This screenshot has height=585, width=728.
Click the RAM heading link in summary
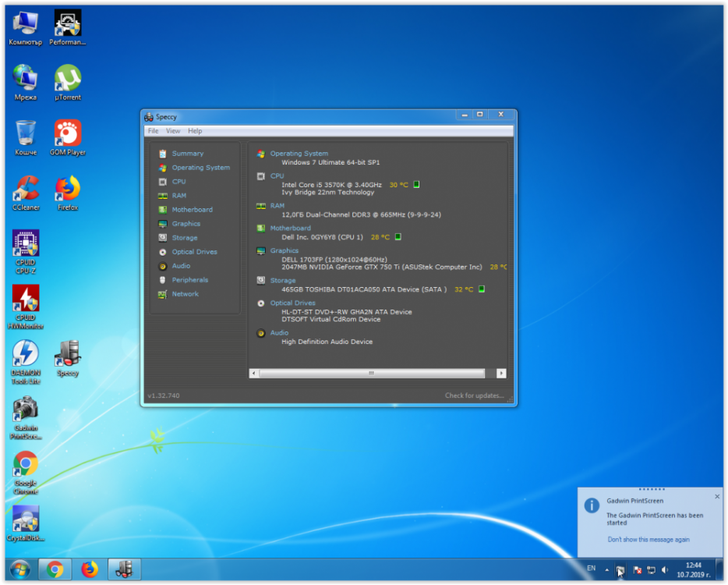(x=277, y=205)
